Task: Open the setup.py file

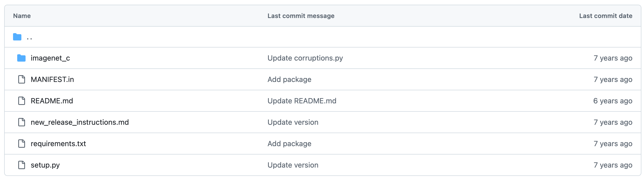Action: point(45,165)
